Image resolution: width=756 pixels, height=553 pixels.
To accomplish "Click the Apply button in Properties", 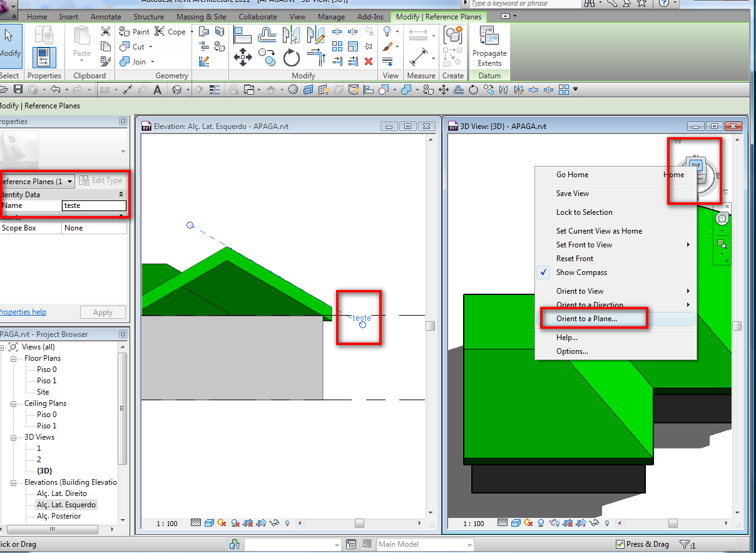I will pyautogui.click(x=103, y=312).
